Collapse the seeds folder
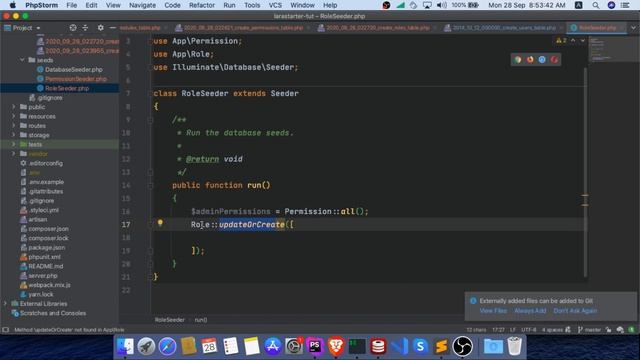Image resolution: width=640 pixels, height=360 pixels. pyautogui.click(x=22, y=60)
